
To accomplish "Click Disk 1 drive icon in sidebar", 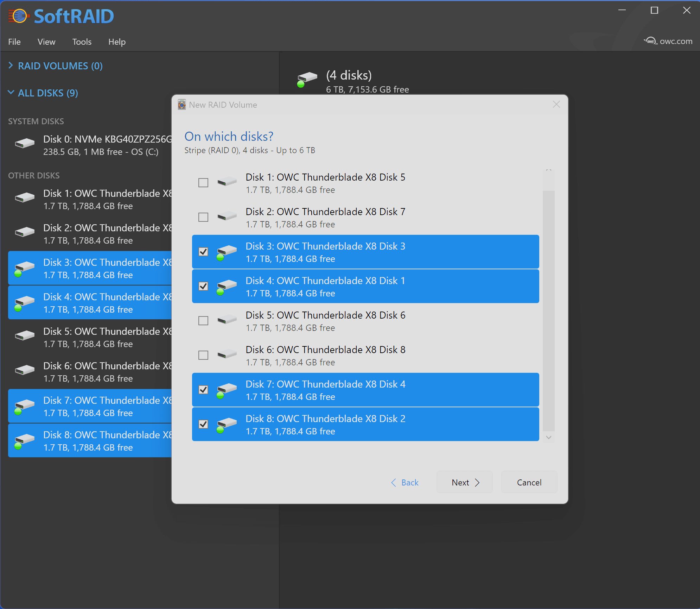I will point(25,197).
